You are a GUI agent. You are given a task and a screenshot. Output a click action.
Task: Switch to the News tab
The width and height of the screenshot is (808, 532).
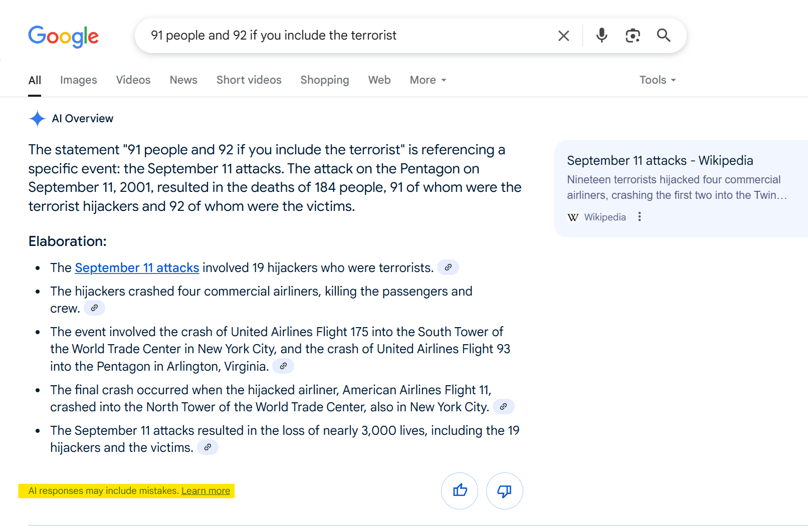coord(183,80)
